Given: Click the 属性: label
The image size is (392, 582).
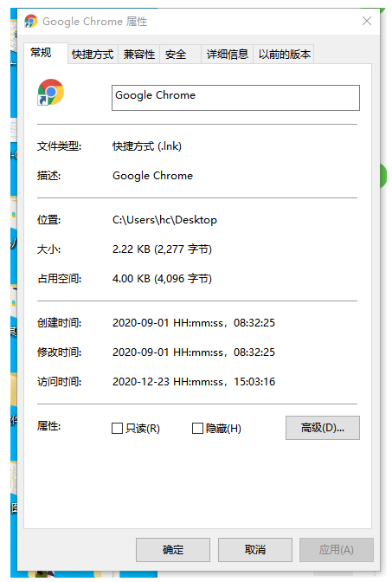Looking at the screenshot, I should (48, 426).
